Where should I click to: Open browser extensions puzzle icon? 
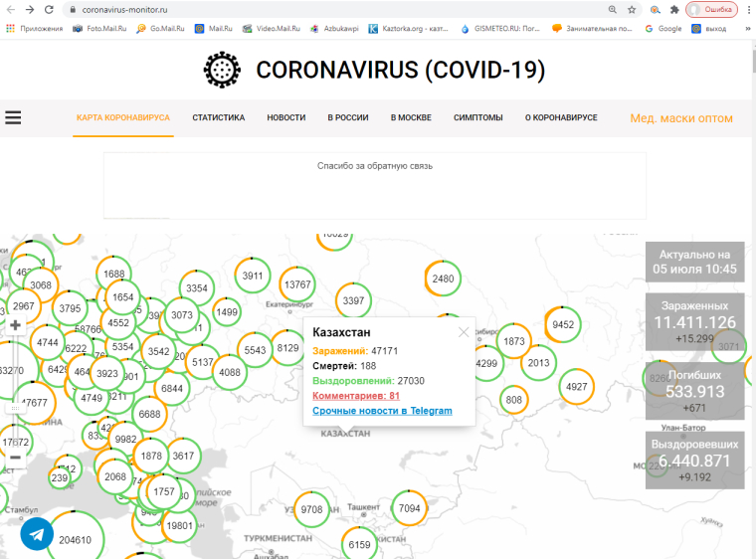tap(675, 9)
